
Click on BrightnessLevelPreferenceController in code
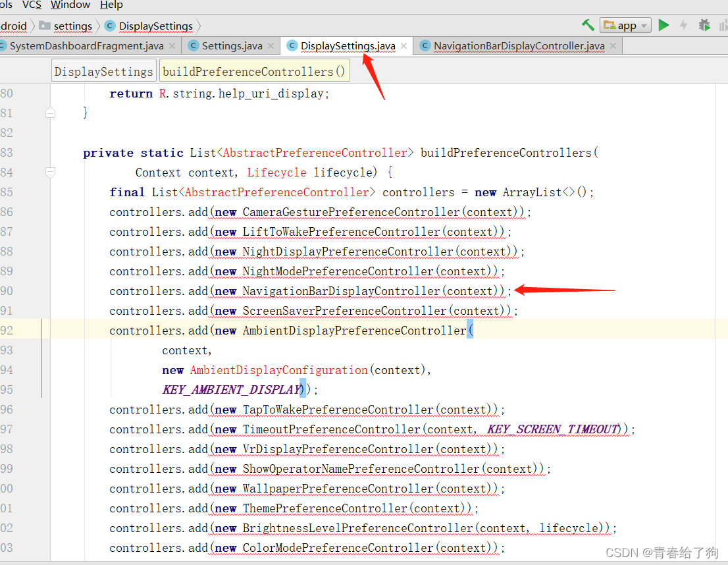click(357, 528)
